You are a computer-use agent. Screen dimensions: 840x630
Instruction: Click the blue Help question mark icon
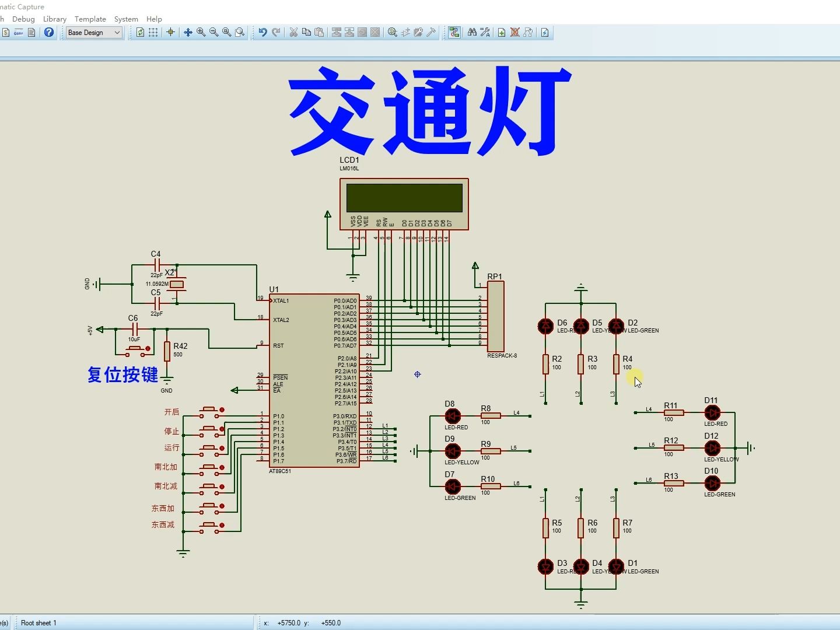(49, 32)
